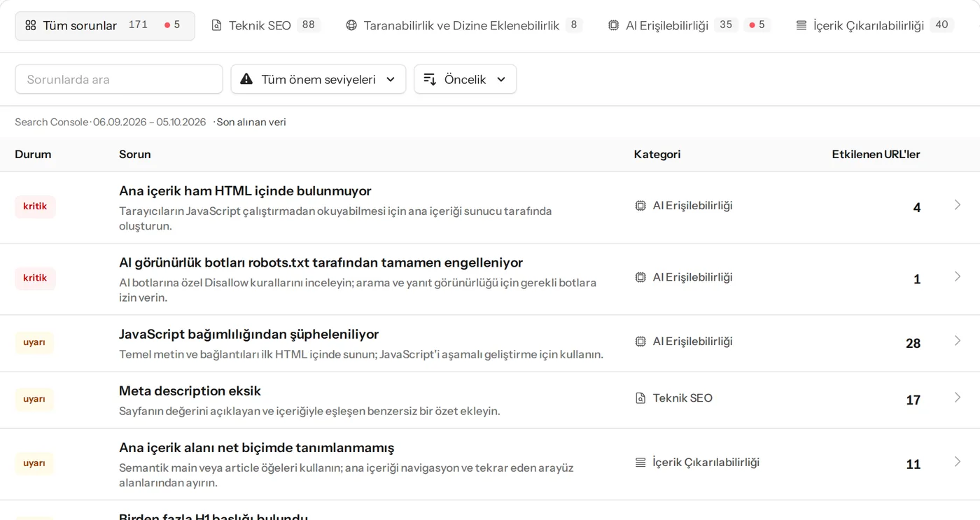Image resolution: width=980 pixels, height=520 pixels.
Task: Open the 'Taranabilirlik ve Dizine Eklenebilirlik' tab
Action: coord(464,26)
